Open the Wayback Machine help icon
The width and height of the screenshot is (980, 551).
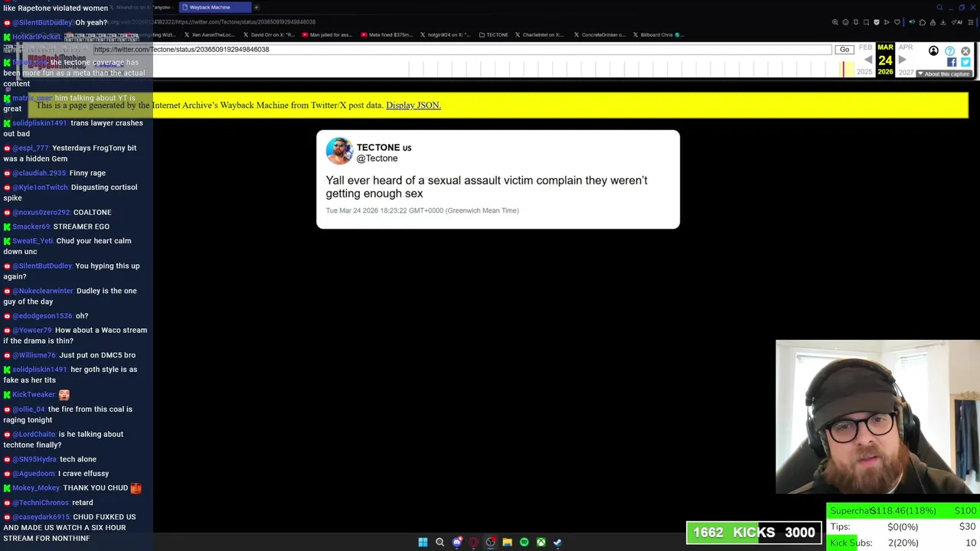949,51
